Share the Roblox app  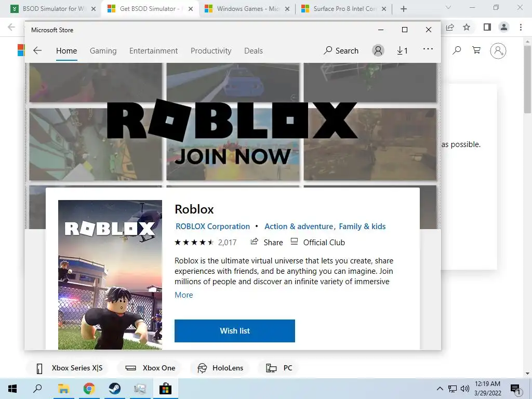click(x=267, y=242)
